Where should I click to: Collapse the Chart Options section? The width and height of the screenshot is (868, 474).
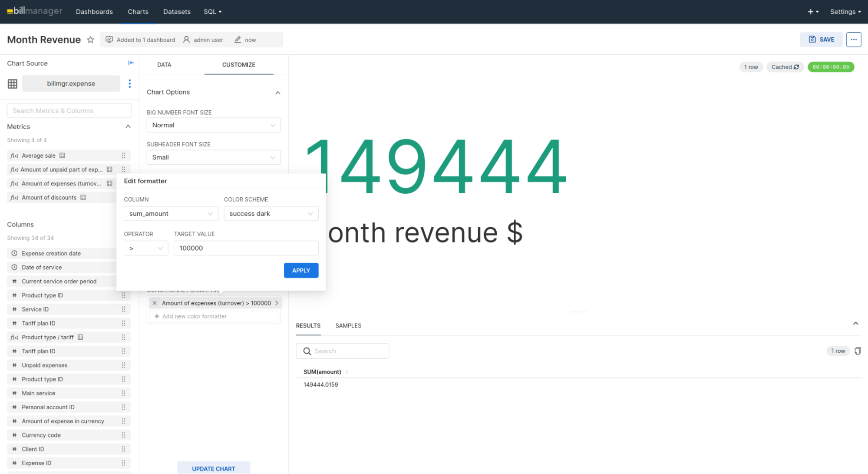click(277, 93)
